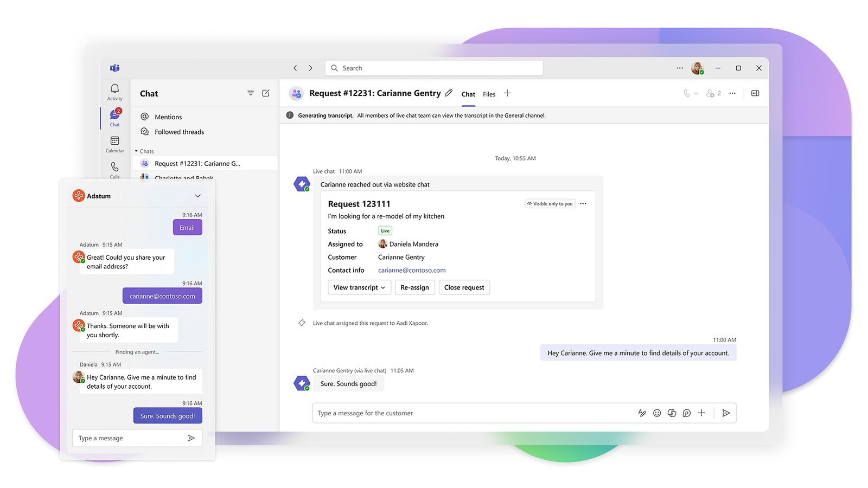Start a call with the phone icon
Screen dimensions: 868x488
(x=686, y=93)
